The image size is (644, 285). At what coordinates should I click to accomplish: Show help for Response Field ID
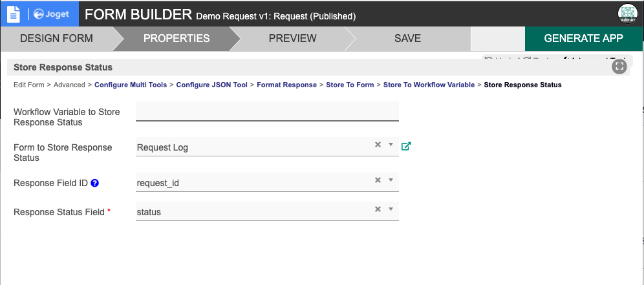[x=94, y=183]
